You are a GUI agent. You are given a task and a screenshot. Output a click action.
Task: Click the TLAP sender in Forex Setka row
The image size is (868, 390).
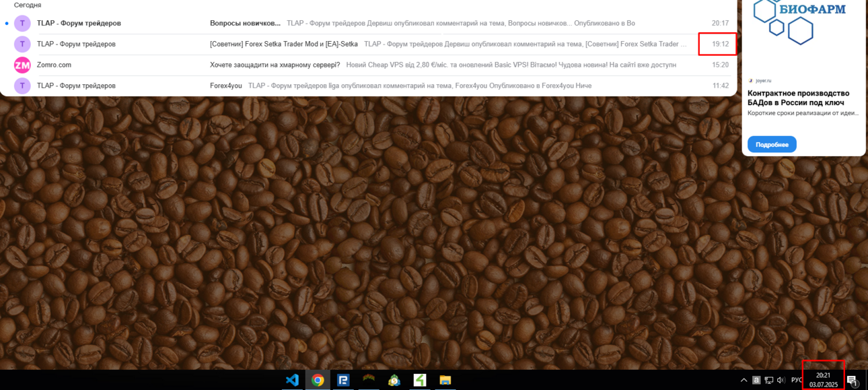76,44
